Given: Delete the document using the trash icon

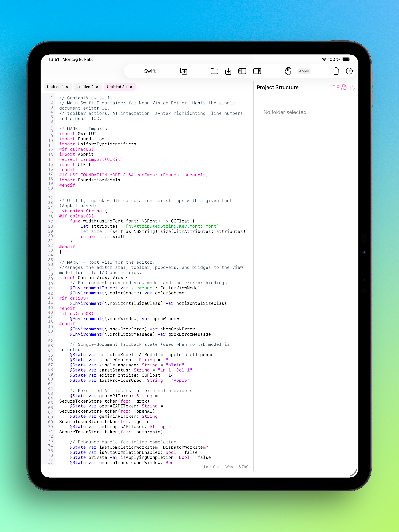Looking at the screenshot, I should 336,71.
